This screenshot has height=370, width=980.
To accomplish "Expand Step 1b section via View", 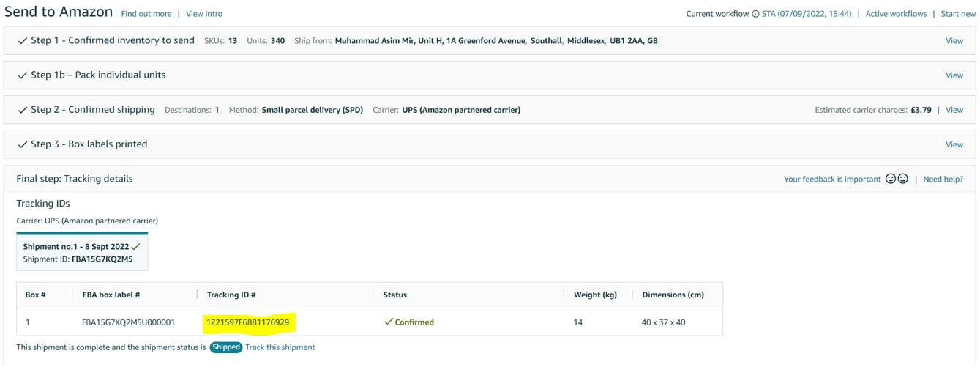I will pos(954,75).
